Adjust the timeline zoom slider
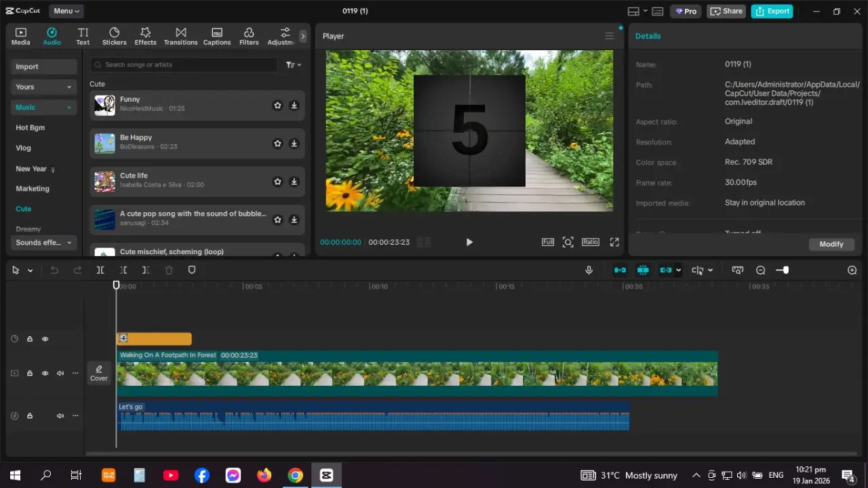This screenshot has height=488, width=868. tap(785, 270)
